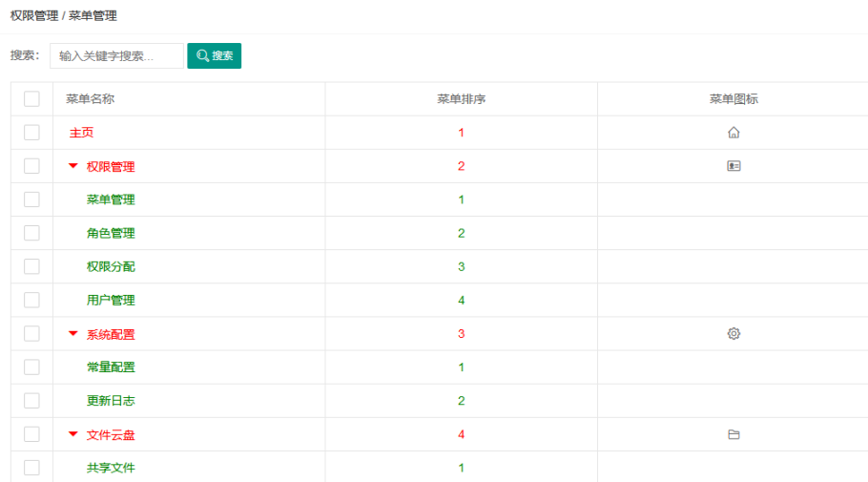Check the box for 常量配置 row
The width and height of the screenshot is (868, 482).
point(31,367)
